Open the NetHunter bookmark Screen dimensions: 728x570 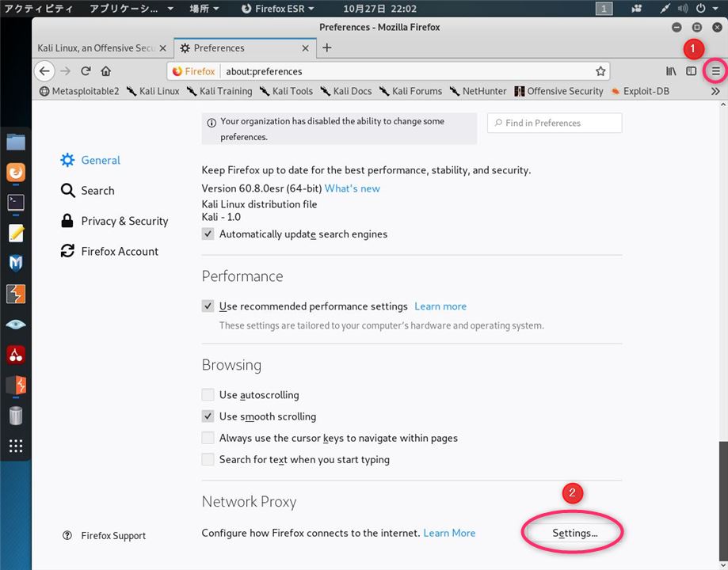point(478,92)
